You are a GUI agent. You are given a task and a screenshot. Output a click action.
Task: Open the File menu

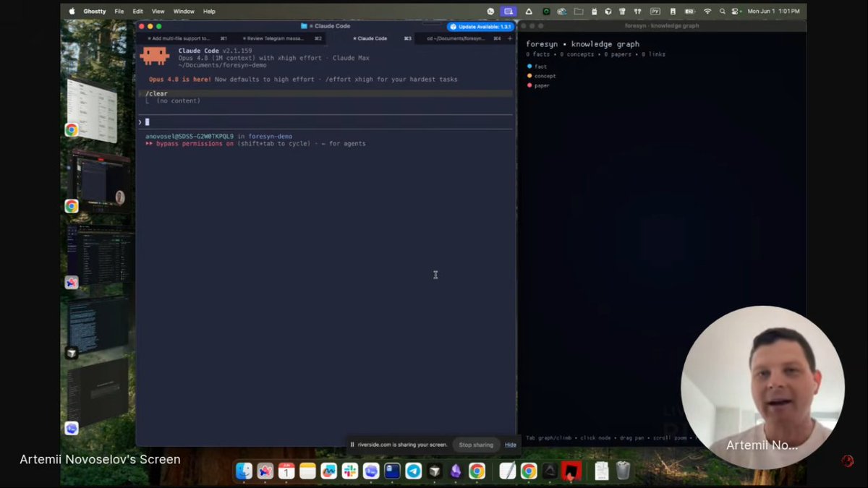(x=119, y=12)
